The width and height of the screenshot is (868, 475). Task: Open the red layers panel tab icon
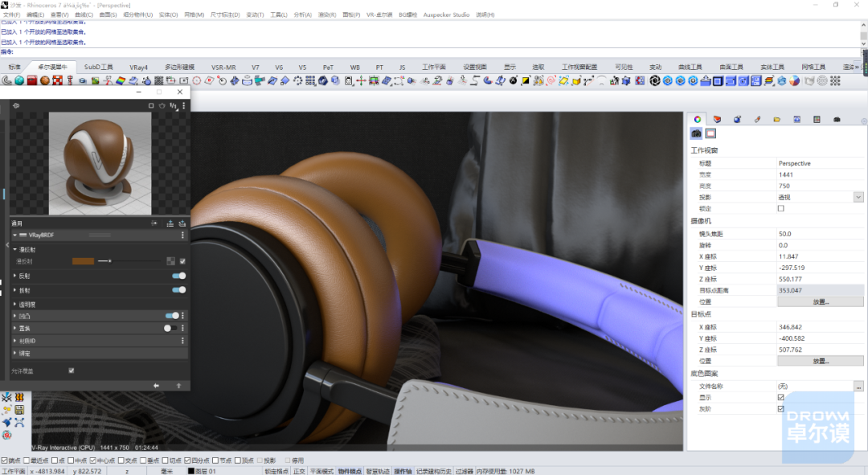click(718, 119)
